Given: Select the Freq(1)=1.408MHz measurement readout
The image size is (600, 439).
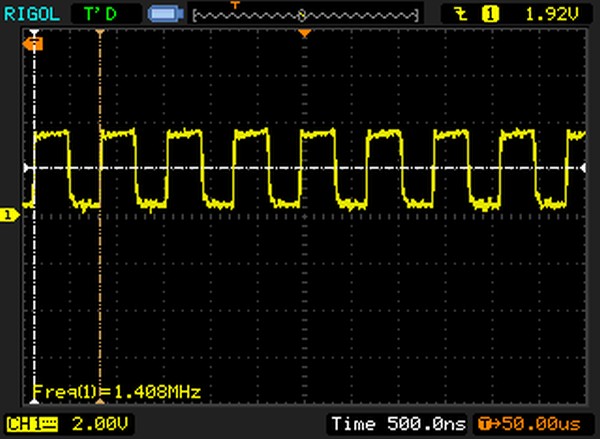Looking at the screenshot, I should (x=116, y=392).
